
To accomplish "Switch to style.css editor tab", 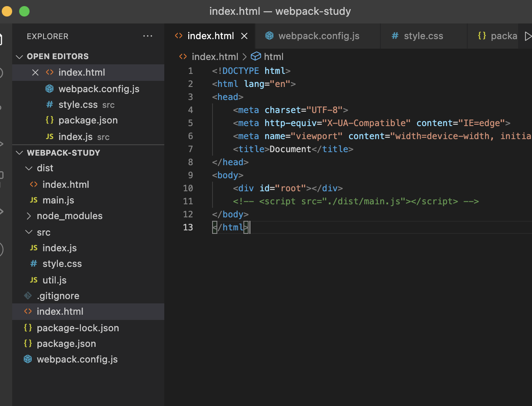I will click(x=423, y=36).
